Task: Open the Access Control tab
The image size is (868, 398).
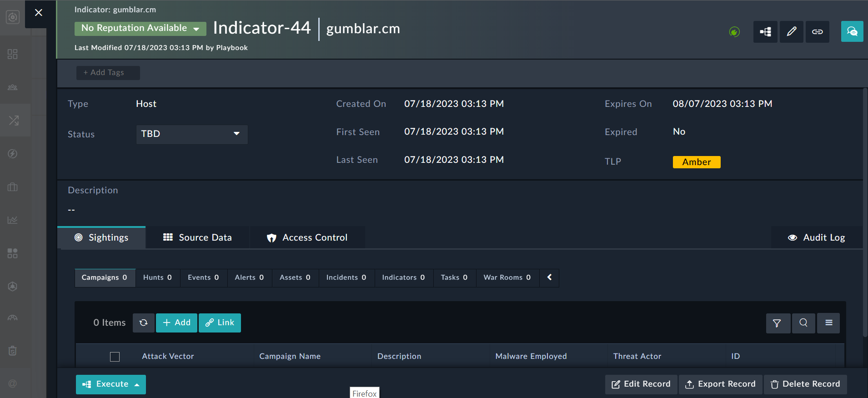Action: (307, 237)
